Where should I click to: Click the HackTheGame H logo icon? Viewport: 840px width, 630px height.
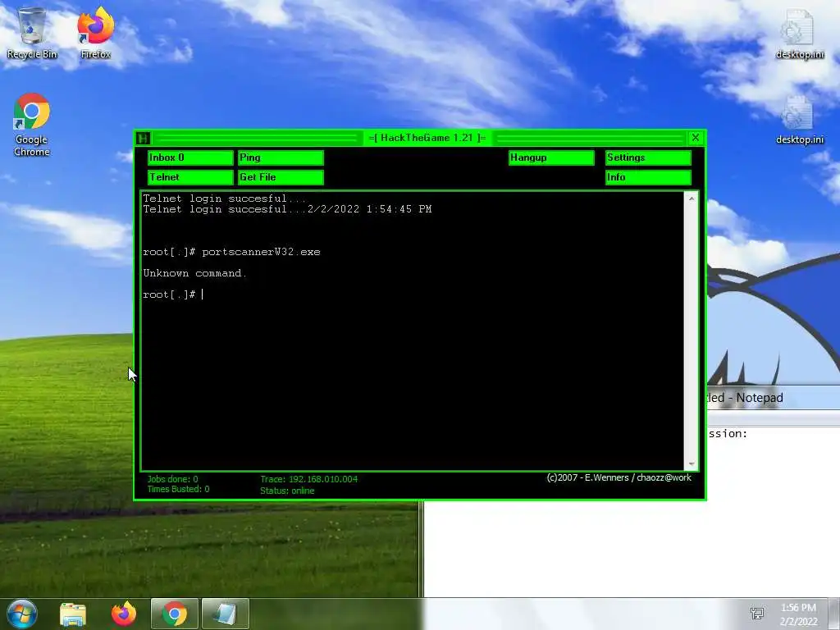pos(143,138)
